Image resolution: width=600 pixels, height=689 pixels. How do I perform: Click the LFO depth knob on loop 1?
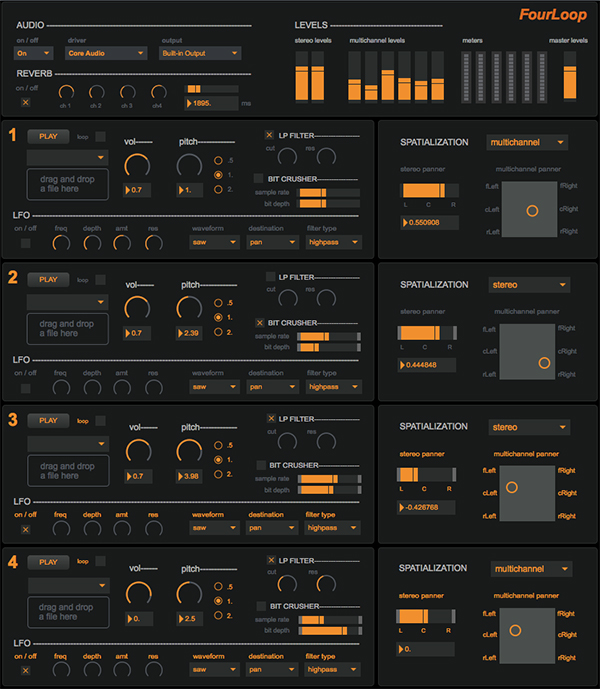coord(92,243)
